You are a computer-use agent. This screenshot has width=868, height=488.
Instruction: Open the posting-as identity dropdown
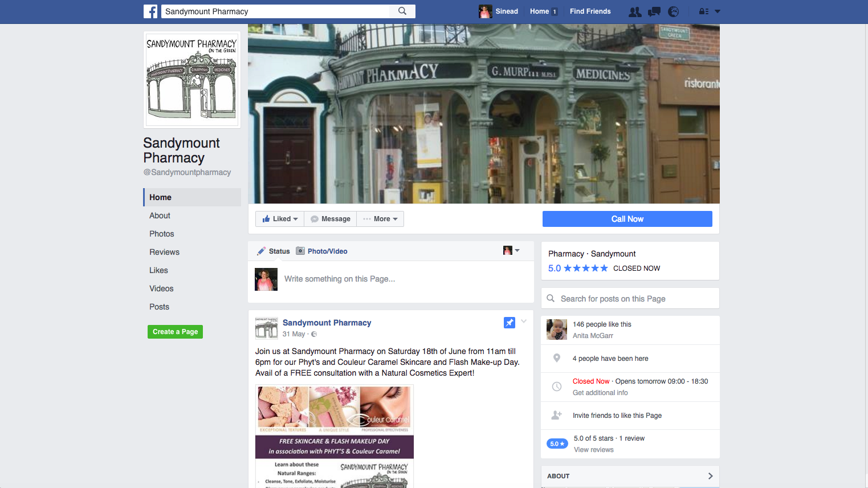pyautogui.click(x=511, y=250)
